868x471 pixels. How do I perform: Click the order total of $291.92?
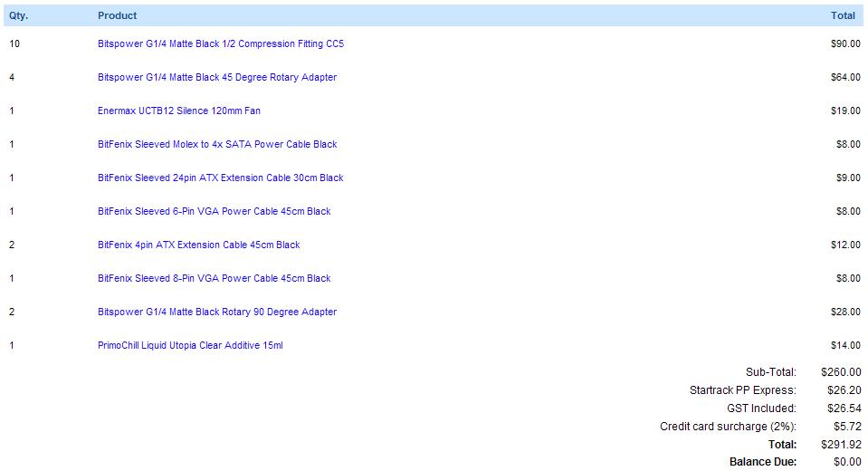[x=841, y=445]
